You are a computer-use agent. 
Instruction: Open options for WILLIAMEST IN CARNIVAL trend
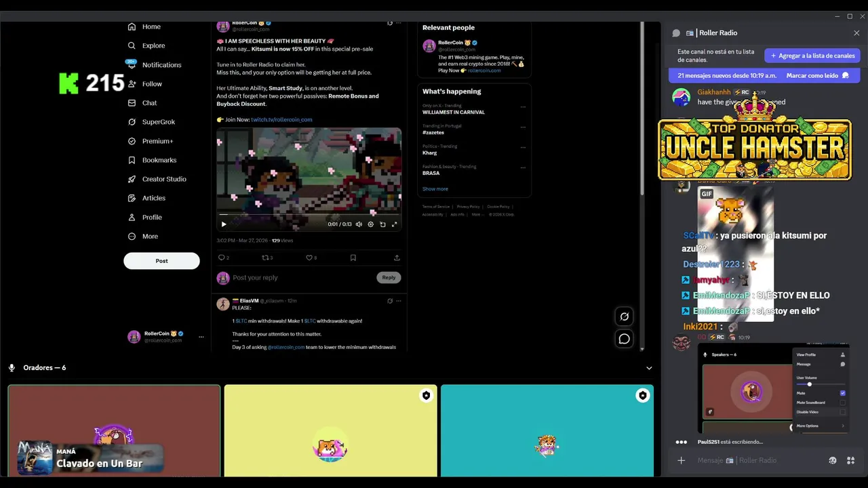[x=523, y=106]
